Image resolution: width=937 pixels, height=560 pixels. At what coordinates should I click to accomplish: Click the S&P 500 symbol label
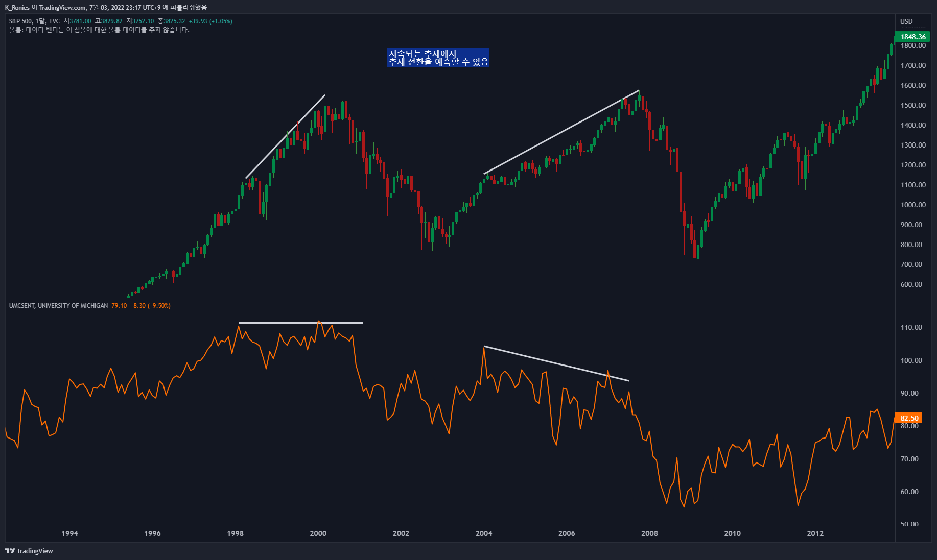pos(20,21)
